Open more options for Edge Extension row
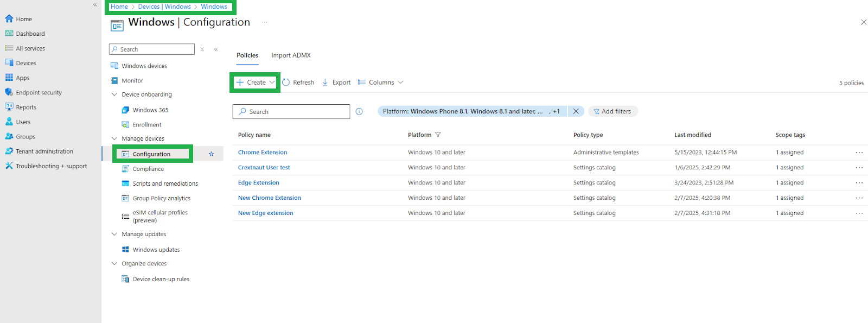This screenshot has height=323, width=868. pos(859,183)
